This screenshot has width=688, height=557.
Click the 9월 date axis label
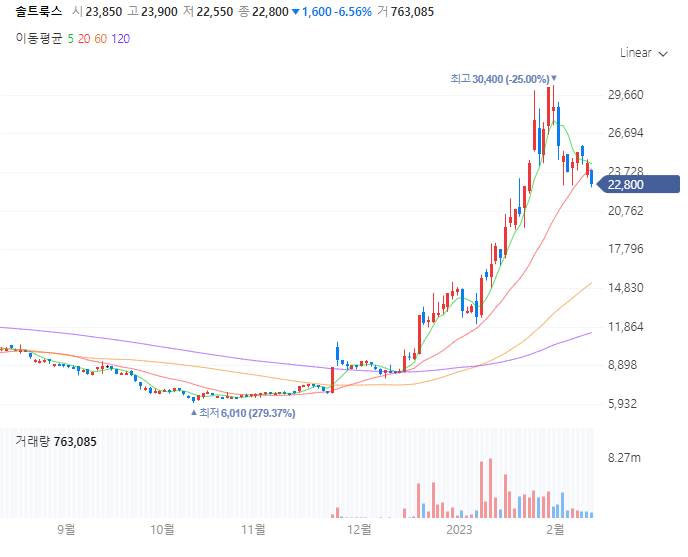pyautogui.click(x=66, y=529)
